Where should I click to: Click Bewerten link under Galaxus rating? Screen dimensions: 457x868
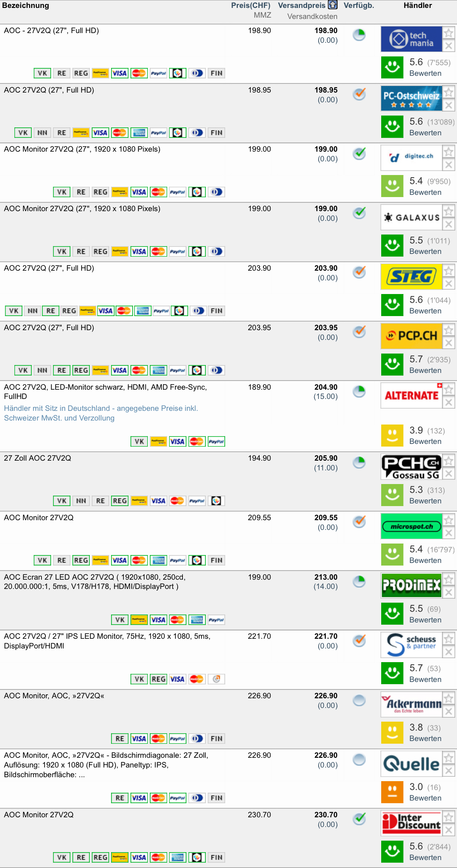point(425,251)
